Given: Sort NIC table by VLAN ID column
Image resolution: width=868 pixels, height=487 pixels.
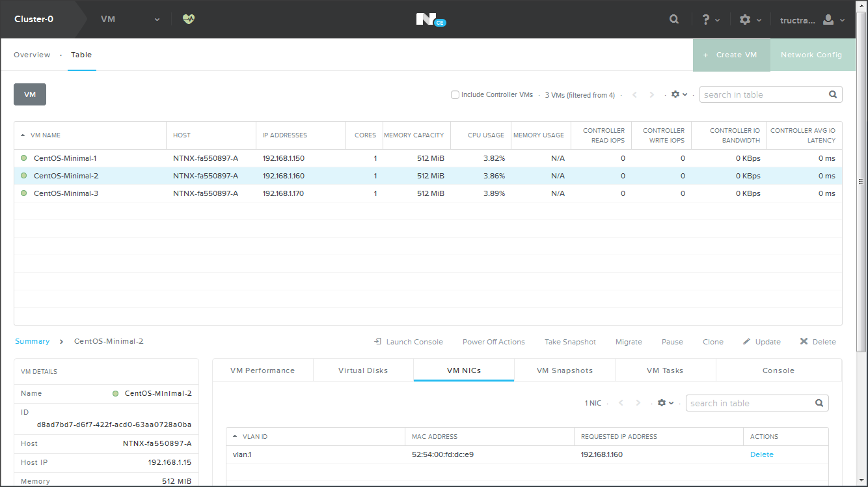Looking at the screenshot, I should point(255,437).
